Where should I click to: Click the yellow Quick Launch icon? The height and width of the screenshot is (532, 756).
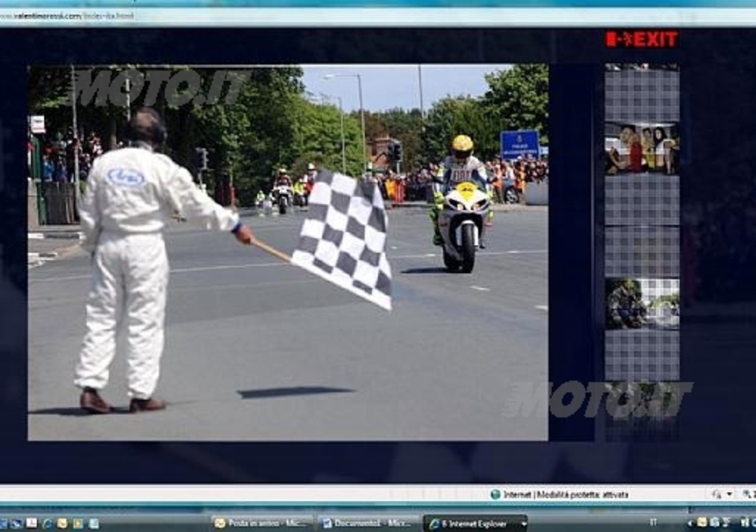62,523
